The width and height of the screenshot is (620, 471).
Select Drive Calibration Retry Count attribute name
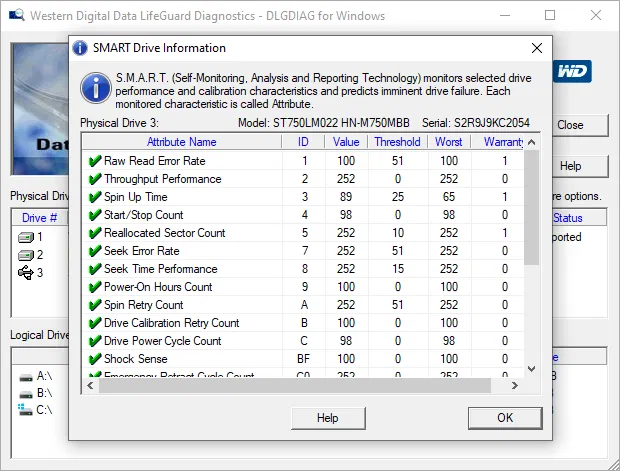click(x=172, y=323)
